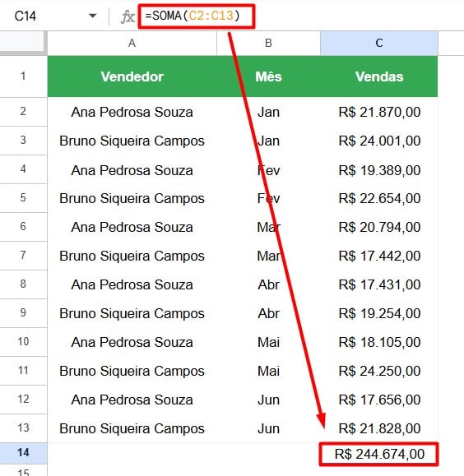
Task: Select the Abr cell in row 8
Action: [x=268, y=284]
